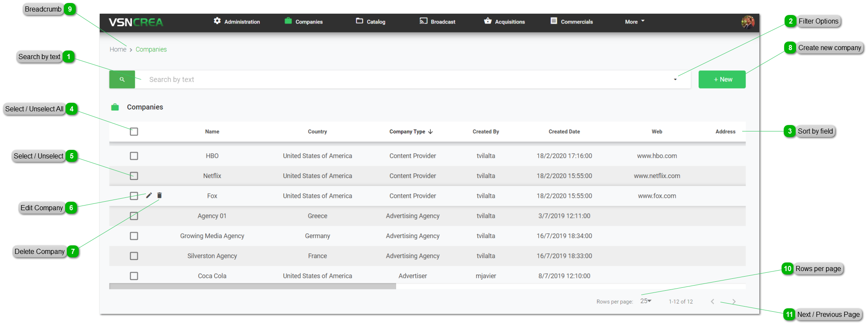Open the Broadcast menu
868x325 pixels.
pyautogui.click(x=438, y=22)
